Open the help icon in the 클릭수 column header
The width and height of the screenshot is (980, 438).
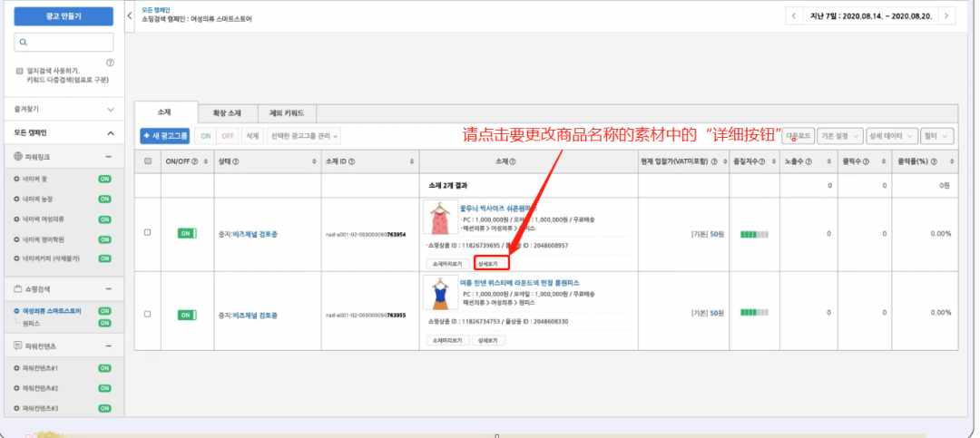point(866,161)
